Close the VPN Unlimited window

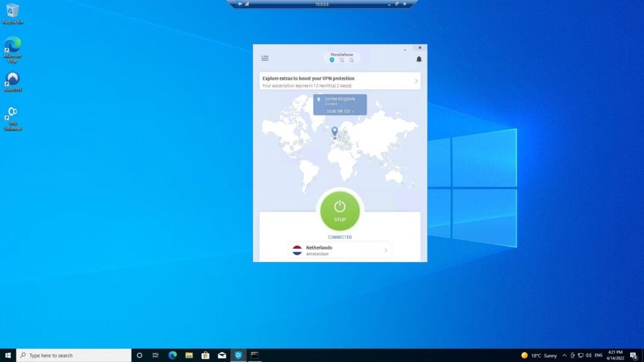coord(419,48)
